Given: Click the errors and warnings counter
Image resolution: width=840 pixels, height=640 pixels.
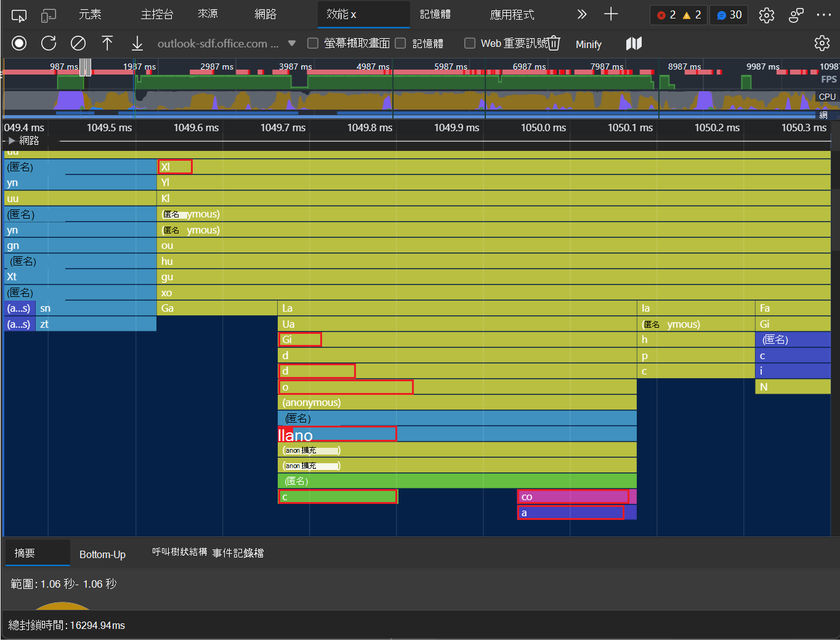Looking at the screenshot, I should pos(679,15).
